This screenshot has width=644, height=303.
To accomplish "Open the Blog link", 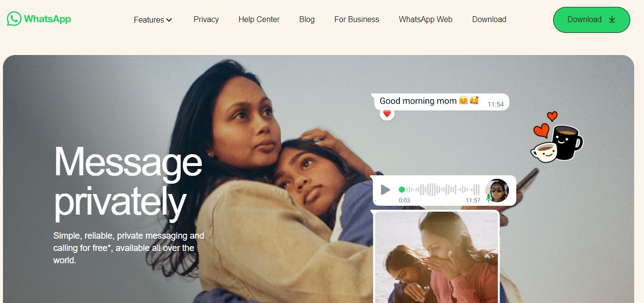I will [307, 20].
